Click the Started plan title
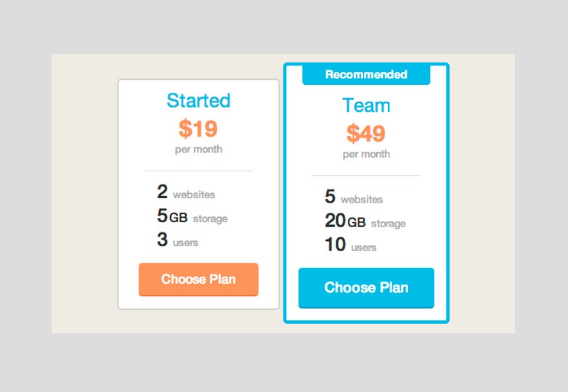Viewport: 568px width, 392px height. click(x=198, y=100)
